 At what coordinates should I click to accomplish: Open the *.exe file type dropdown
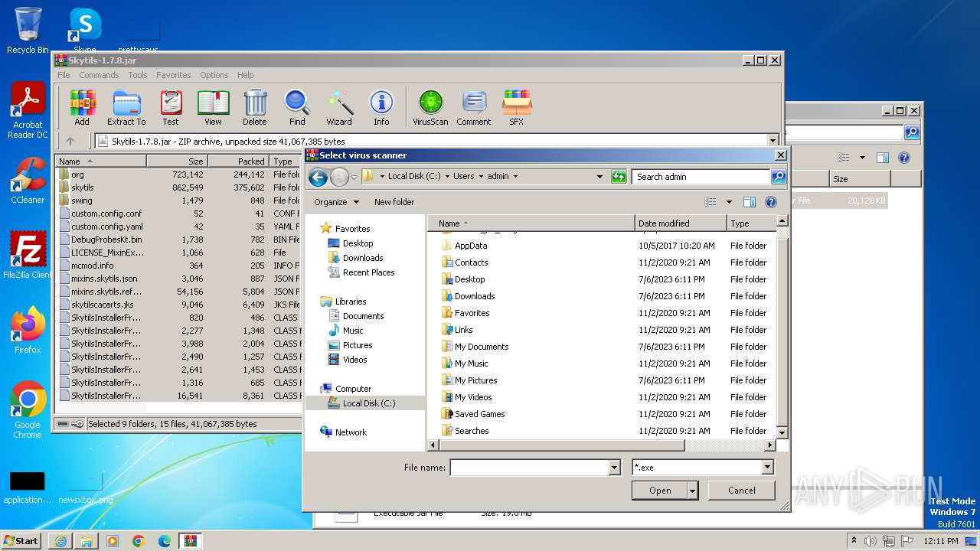[767, 468]
